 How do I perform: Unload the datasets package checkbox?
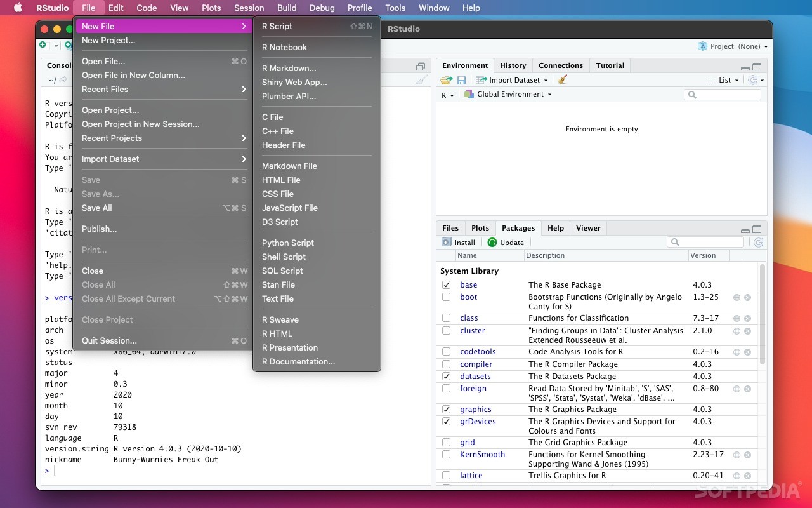[447, 377]
